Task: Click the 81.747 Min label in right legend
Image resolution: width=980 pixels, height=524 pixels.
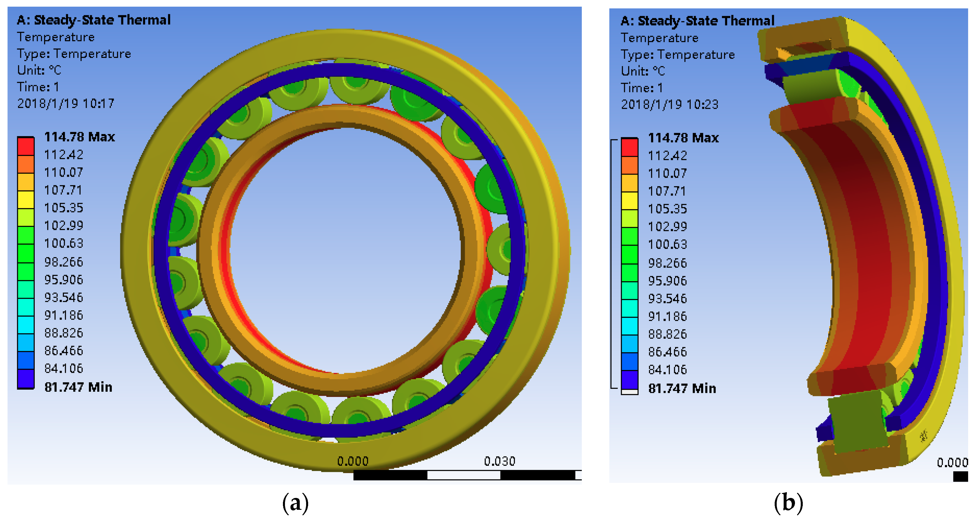Action: (x=682, y=388)
